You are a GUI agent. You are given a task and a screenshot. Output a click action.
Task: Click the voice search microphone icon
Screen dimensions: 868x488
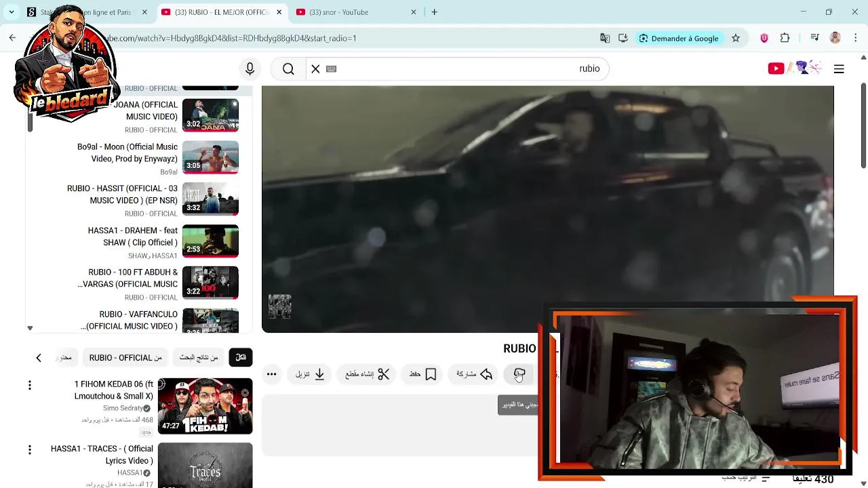click(x=250, y=68)
